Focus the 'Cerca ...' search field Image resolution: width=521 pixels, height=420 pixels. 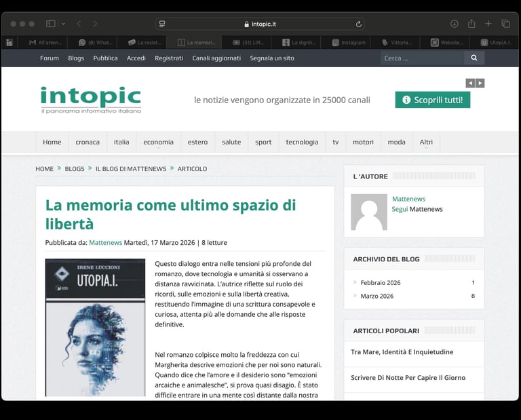tap(422, 58)
